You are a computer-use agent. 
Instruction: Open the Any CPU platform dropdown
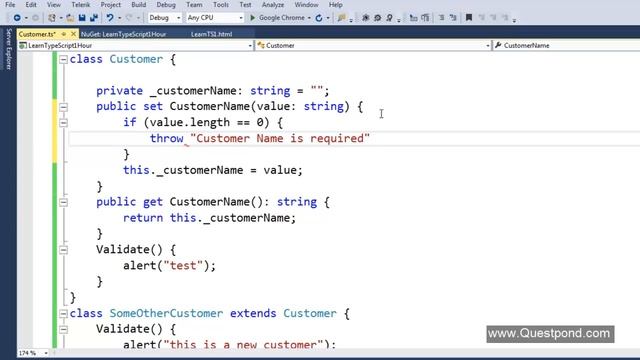[x=215, y=18]
